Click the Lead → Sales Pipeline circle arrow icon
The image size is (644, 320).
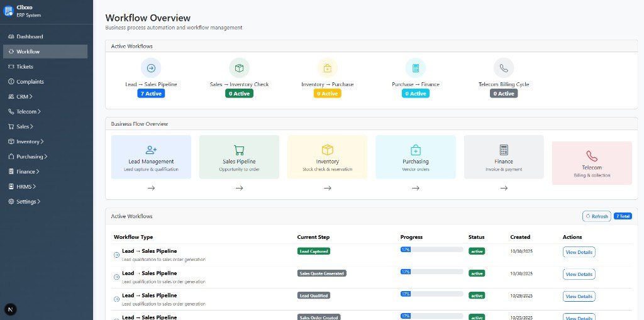151,68
